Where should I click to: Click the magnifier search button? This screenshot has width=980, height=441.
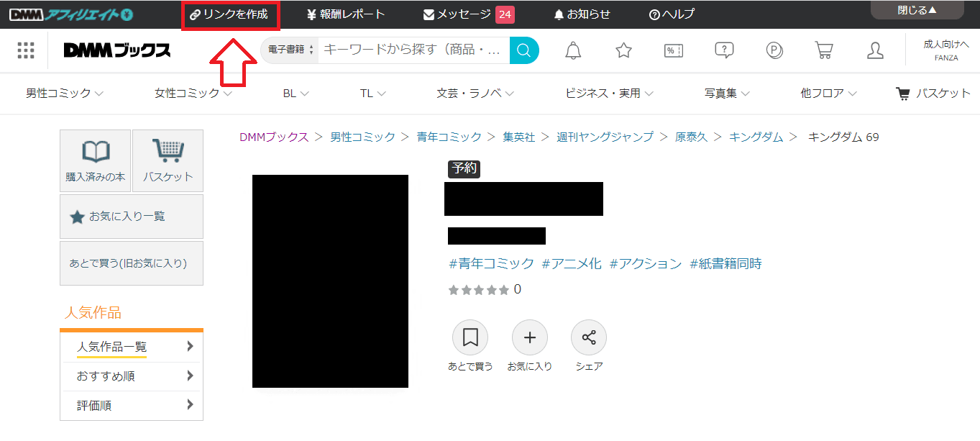coord(524,50)
